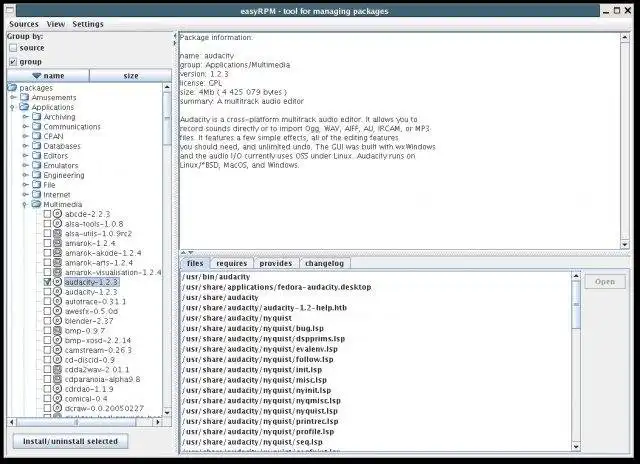This screenshot has width=640, height=464.
Task: Uncheck the 'group' group-by checkbox
Action: (13, 62)
